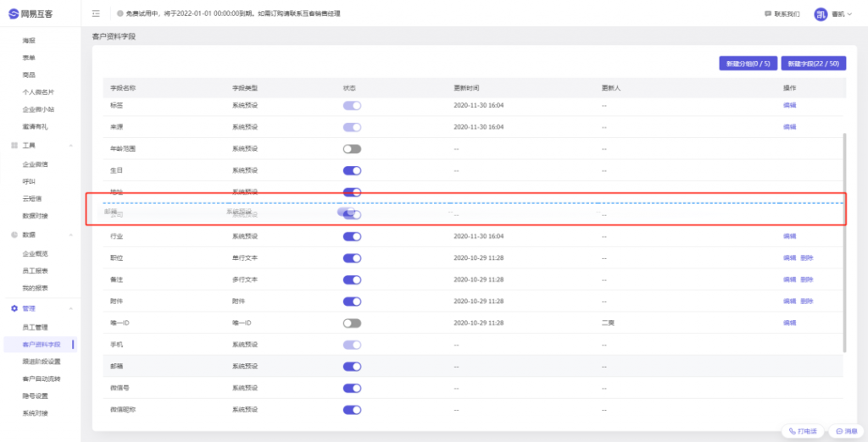The height and width of the screenshot is (442, 868).
Task: Enable the 年龄范围 status switch
Action: (x=352, y=149)
